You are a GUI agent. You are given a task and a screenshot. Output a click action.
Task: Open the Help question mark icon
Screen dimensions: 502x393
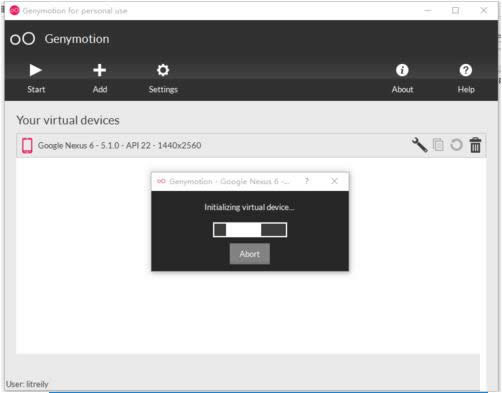tap(466, 70)
